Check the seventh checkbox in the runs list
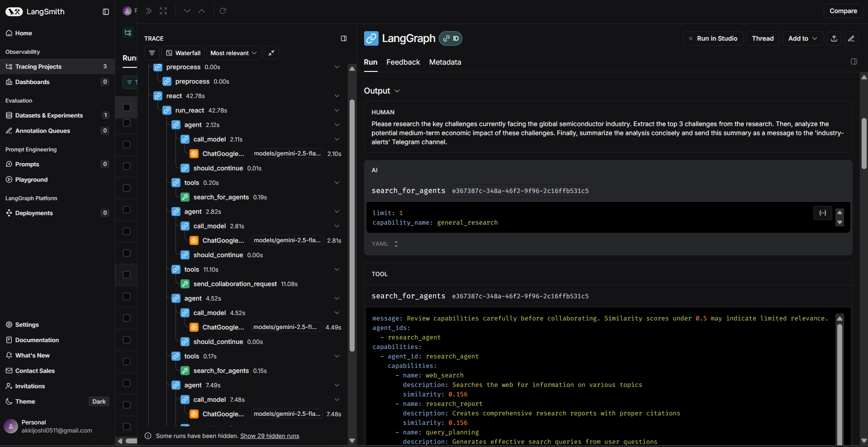This screenshot has width=868, height=447. tap(127, 231)
